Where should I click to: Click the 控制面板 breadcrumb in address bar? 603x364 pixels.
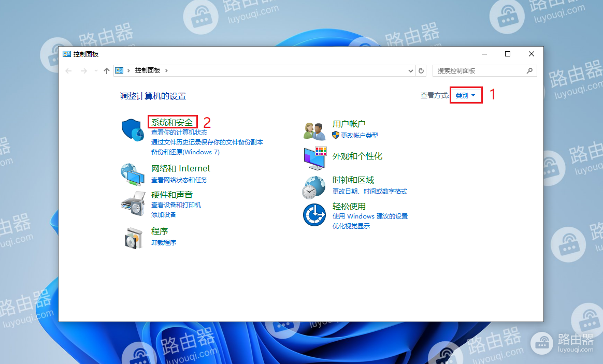click(x=147, y=70)
